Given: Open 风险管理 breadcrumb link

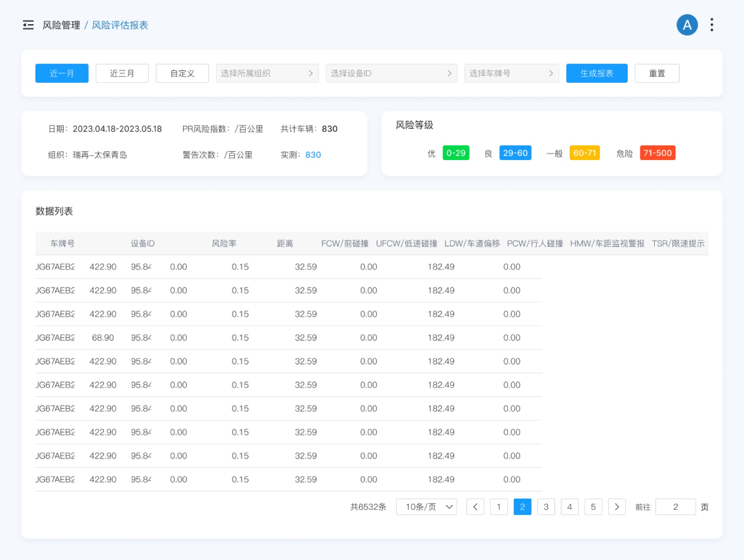Looking at the screenshot, I should (x=61, y=25).
